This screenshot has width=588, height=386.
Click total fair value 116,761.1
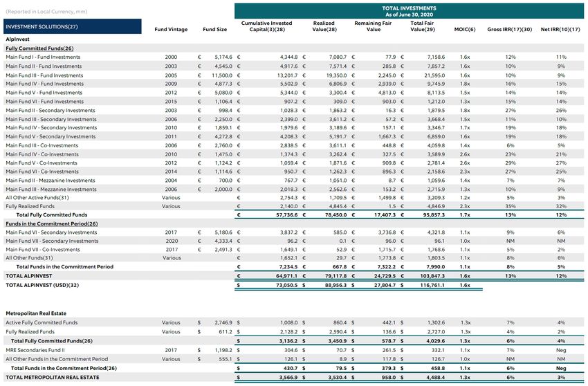click(x=432, y=285)
